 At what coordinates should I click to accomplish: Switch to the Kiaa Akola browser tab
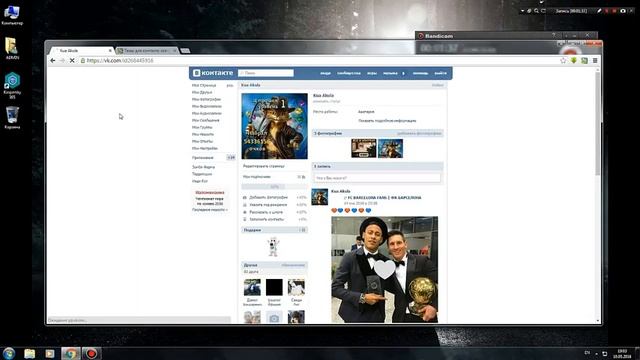(x=82, y=51)
